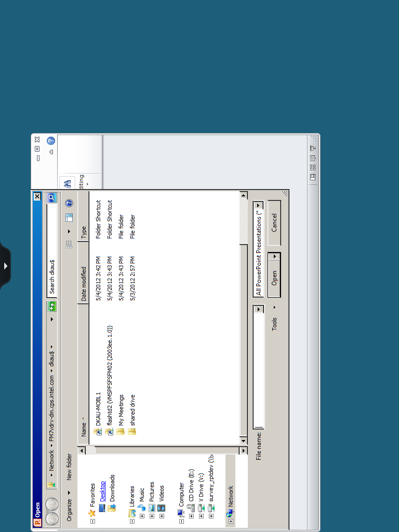Toggle the preview pane icon
This screenshot has height=532, width=399.
(69, 217)
